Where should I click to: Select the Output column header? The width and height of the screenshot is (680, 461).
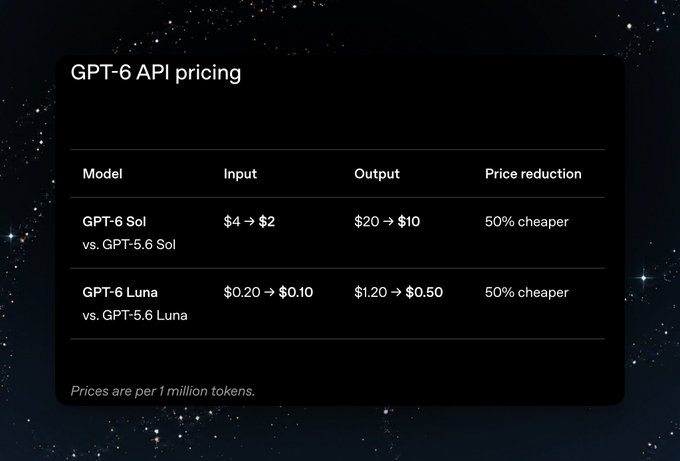pyautogui.click(x=377, y=174)
